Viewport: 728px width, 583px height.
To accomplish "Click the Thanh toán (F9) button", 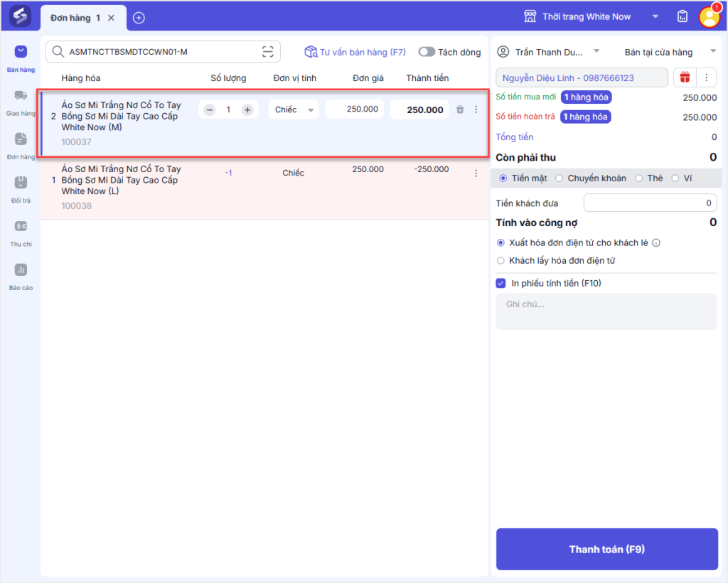I will (x=607, y=549).
